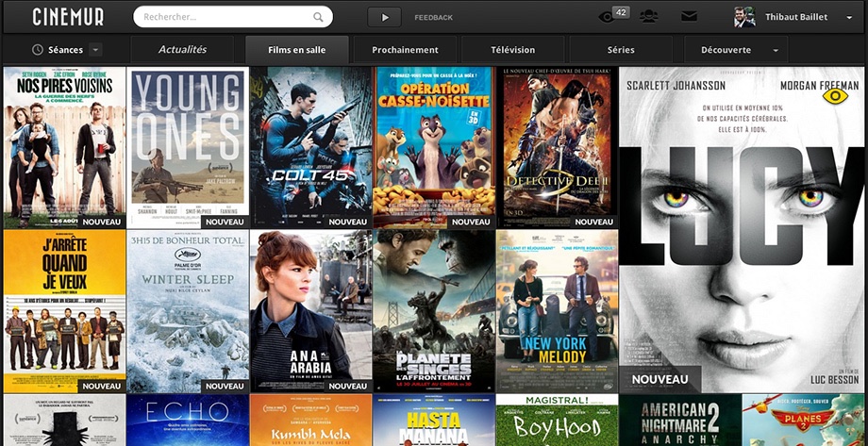This screenshot has width=868, height=446.
Task: Go to the Séries tab
Action: pyautogui.click(x=621, y=50)
